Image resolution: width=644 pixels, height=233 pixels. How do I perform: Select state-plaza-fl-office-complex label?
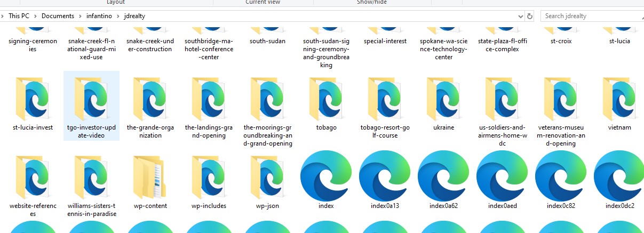[502, 45]
